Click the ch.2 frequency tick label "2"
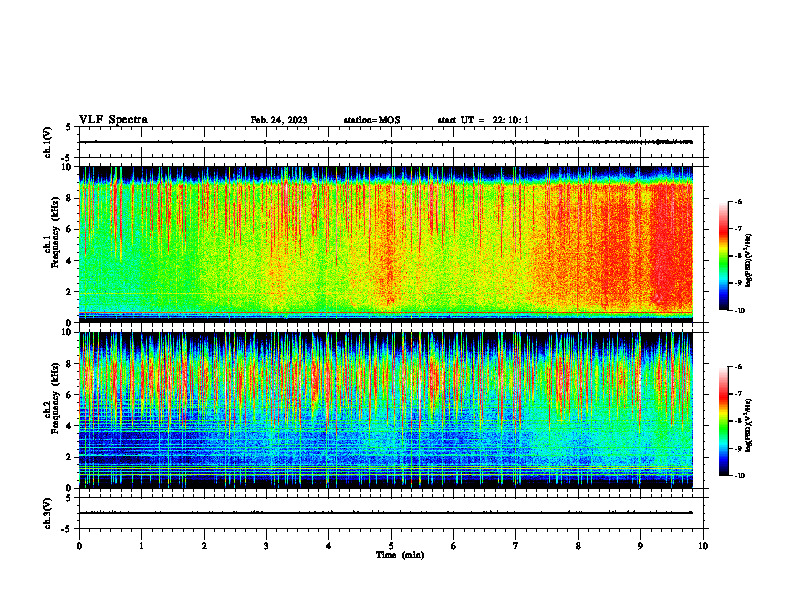The width and height of the screenshot is (792, 612). [x=71, y=457]
